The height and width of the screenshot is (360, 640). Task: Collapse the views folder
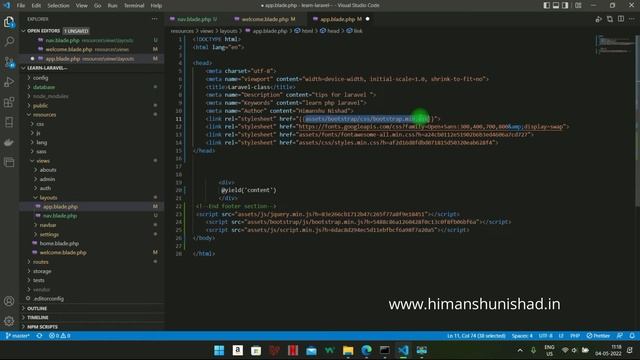click(x=43, y=161)
